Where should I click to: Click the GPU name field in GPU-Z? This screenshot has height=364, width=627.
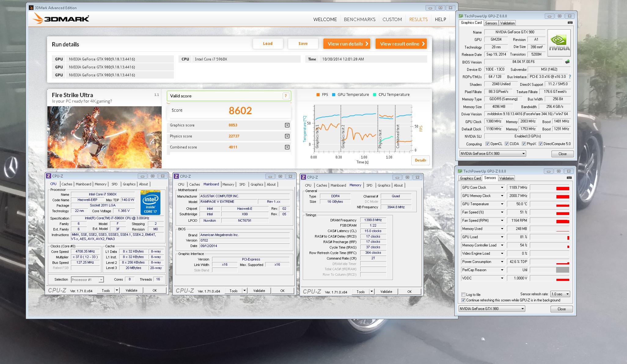[x=515, y=32]
